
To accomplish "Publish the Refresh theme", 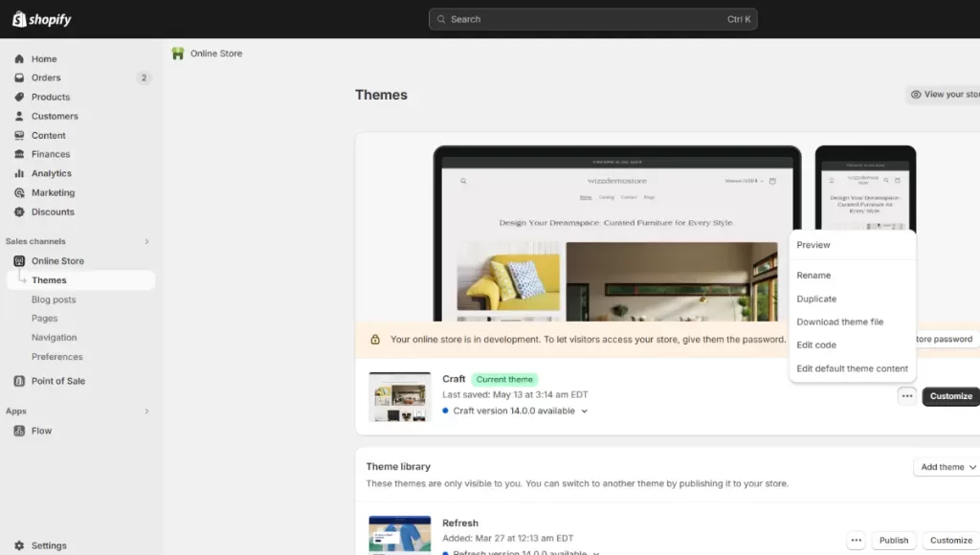I will [894, 540].
